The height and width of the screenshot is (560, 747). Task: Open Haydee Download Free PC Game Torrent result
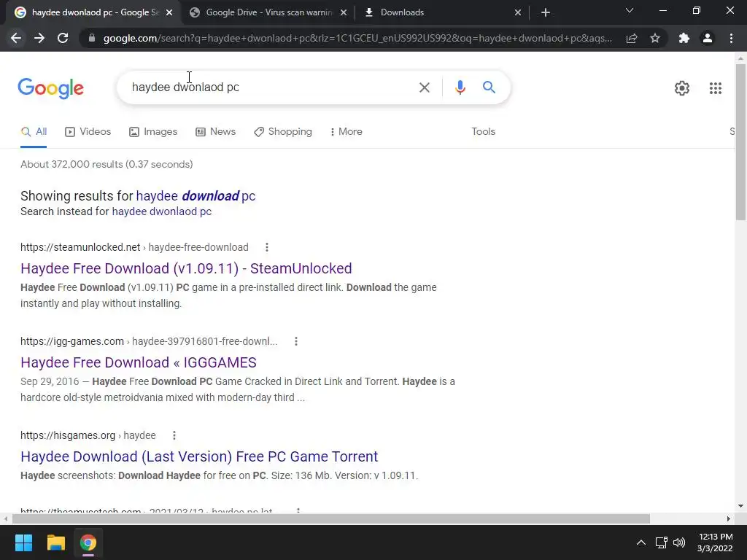(x=199, y=456)
